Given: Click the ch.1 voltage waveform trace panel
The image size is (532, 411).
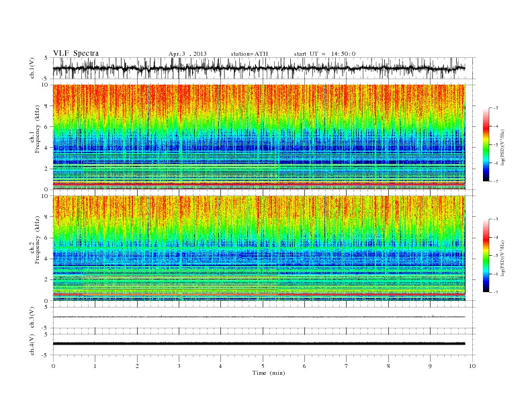Looking at the screenshot, I should (263, 68).
